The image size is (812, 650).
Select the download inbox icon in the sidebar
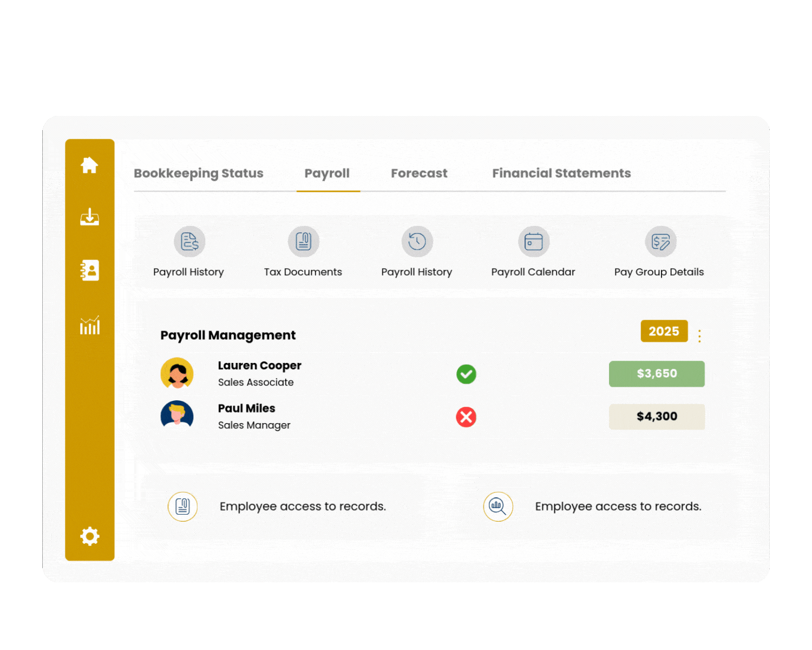89,218
